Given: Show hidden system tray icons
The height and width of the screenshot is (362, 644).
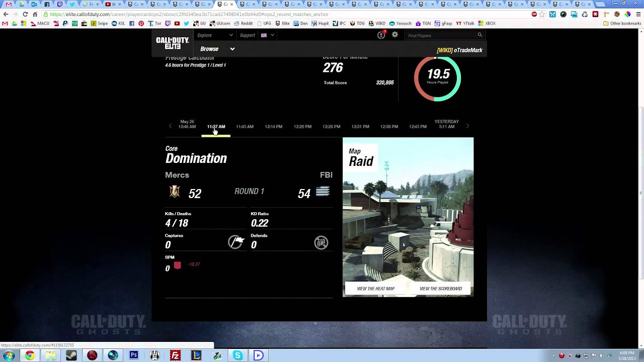Looking at the screenshot, I should 553,355.
